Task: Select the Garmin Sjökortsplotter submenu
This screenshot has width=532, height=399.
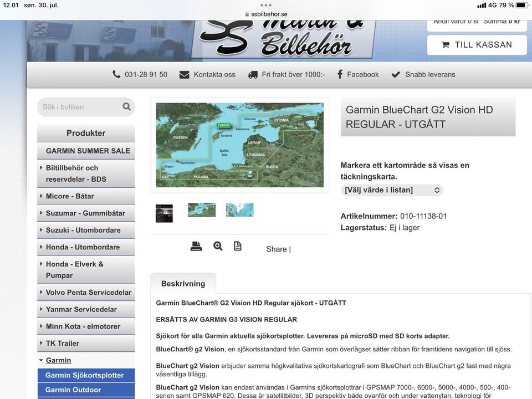Action: click(86, 375)
